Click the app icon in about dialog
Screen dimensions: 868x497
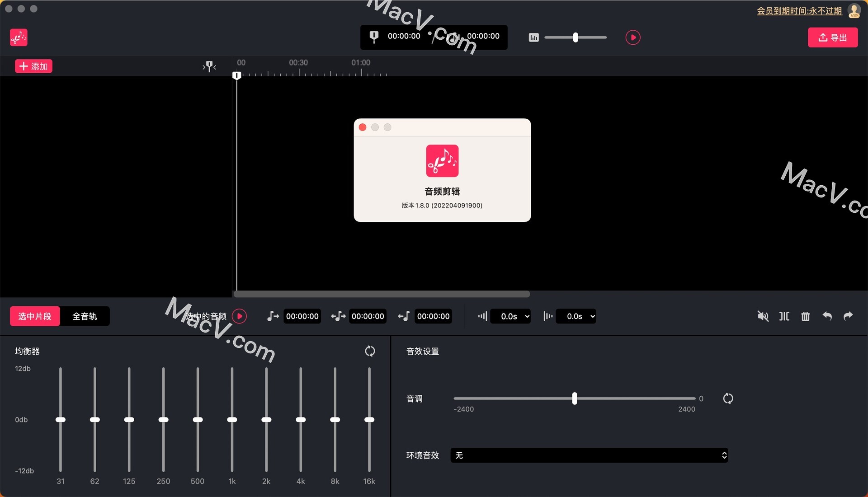click(x=442, y=161)
